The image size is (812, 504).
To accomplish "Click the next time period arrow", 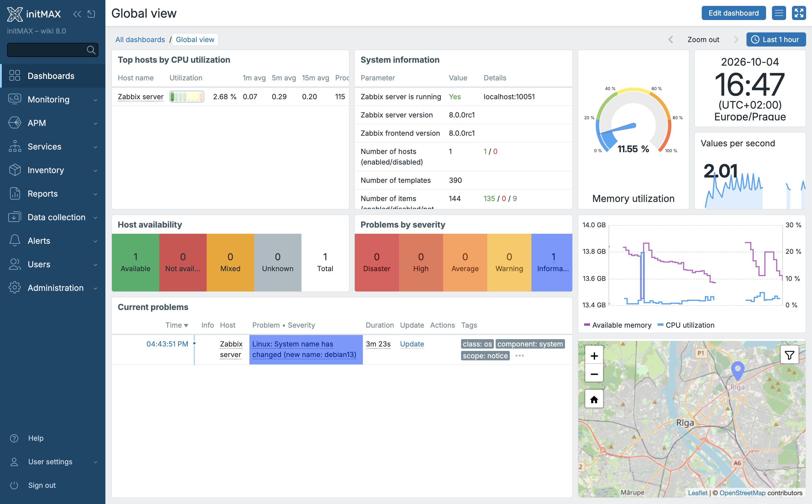I will (x=736, y=40).
